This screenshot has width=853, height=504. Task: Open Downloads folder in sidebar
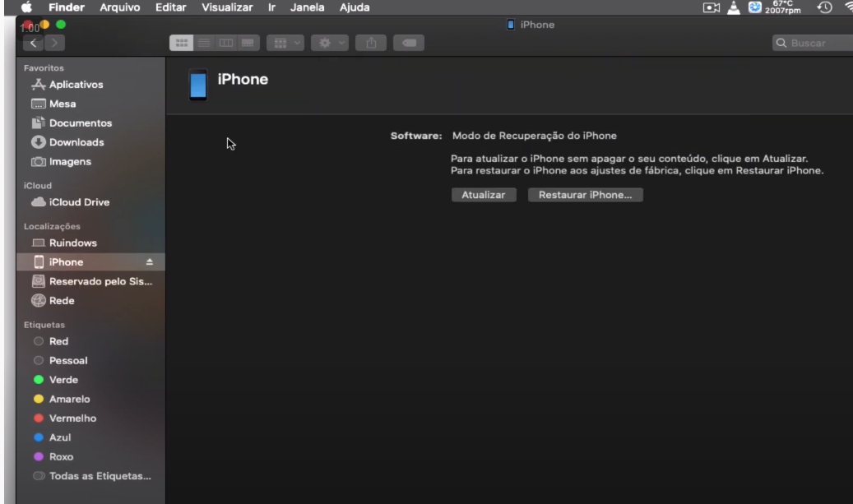[79, 142]
